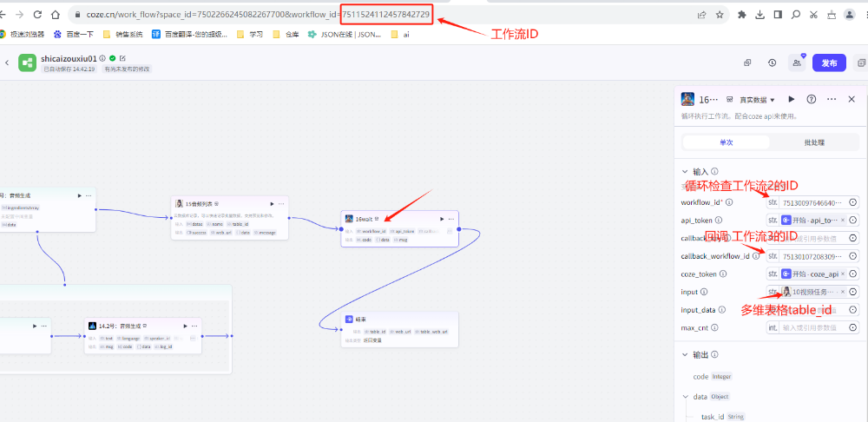Open the workflow history clock icon
Image resolution: width=868 pixels, height=422 pixels.
click(x=772, y=63)
